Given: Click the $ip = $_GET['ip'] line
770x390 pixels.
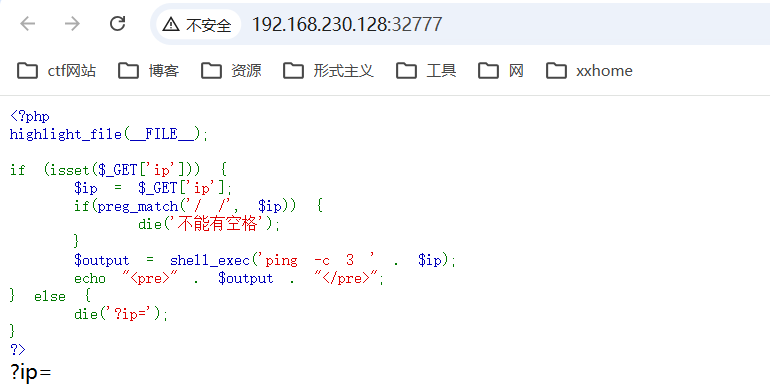Looking at the screenshot, I should point(153,188).
